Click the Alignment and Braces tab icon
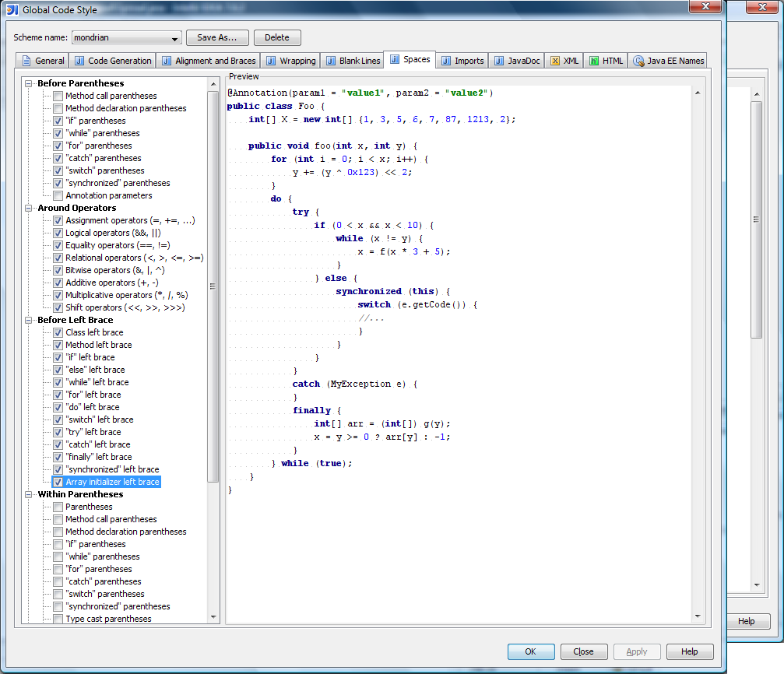 [x=167, y=61]
